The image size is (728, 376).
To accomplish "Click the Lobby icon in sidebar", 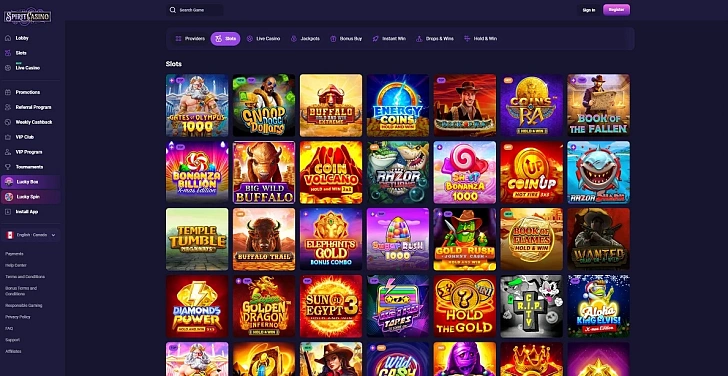I will point(7,38).
